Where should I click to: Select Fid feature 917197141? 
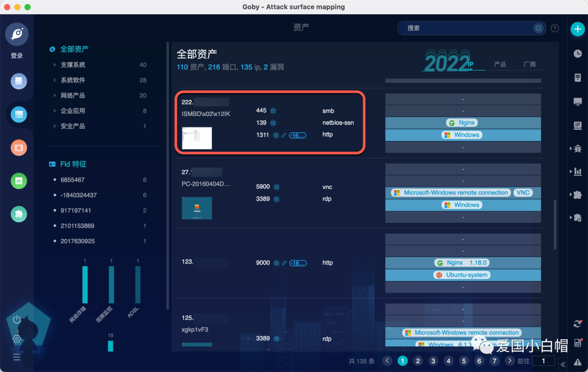tap(76, 211)
